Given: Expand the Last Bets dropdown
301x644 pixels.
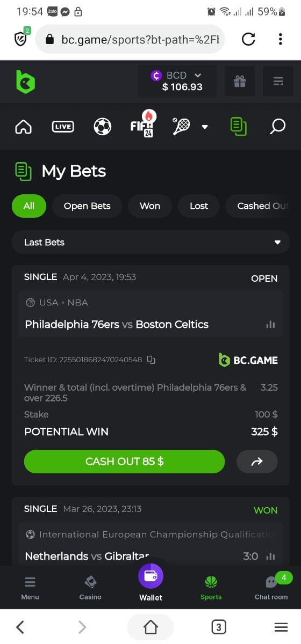Looking at the screenshot, I should coord(150,242).
